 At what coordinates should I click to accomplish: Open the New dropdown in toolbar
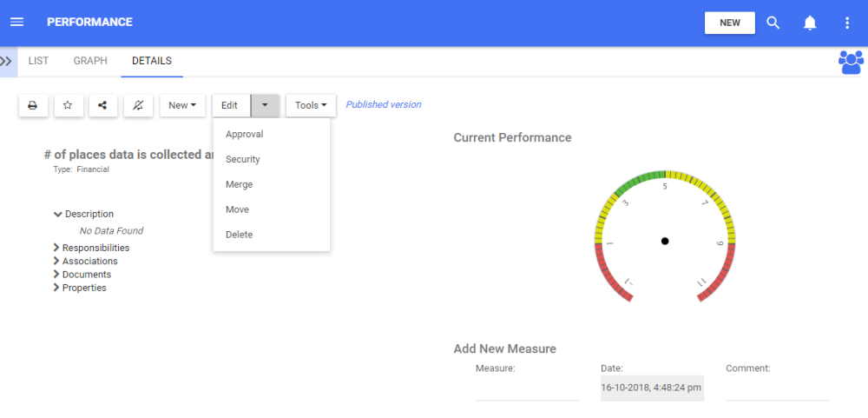pyautogui.click(x=182, y=105)
